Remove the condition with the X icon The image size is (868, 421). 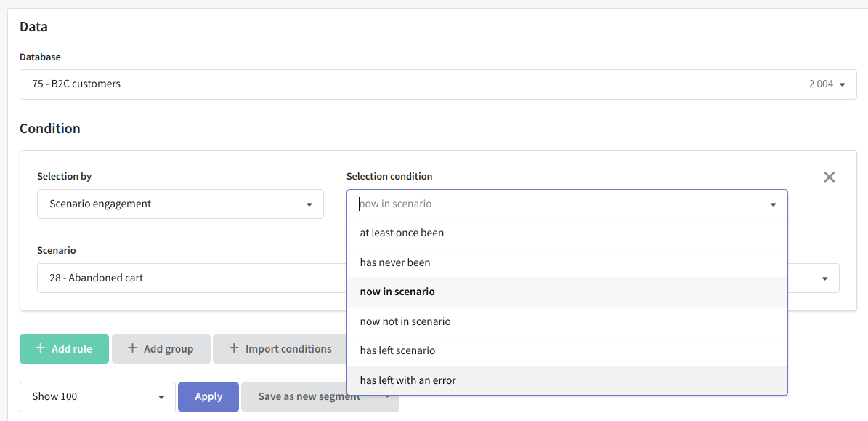pyautogui.click(x=829, y=177)
